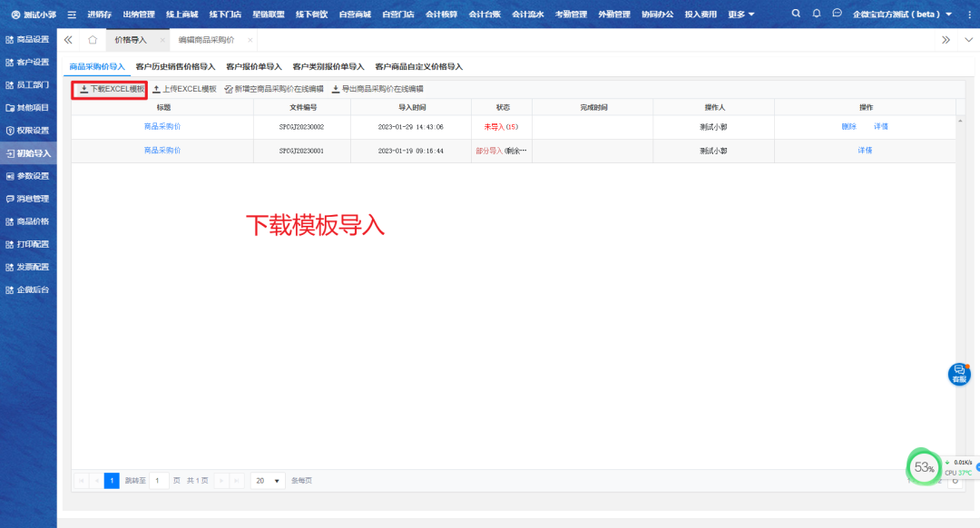Viewport: 980px width, 528px height.
Task: Click the double-chevron right tab scroll icon
Action: [946, 40]
